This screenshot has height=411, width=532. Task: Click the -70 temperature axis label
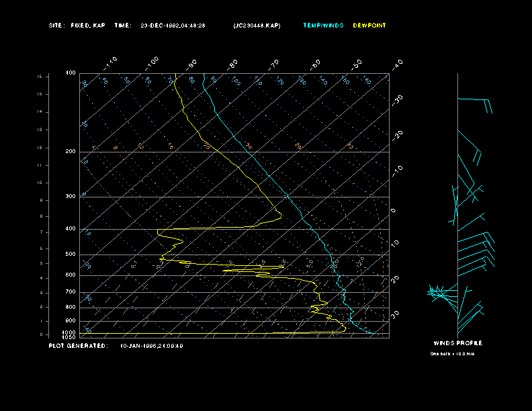click(274, 65)
